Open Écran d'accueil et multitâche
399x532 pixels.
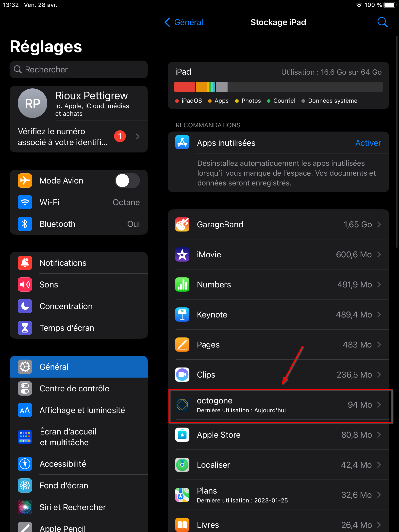[79, 437]
